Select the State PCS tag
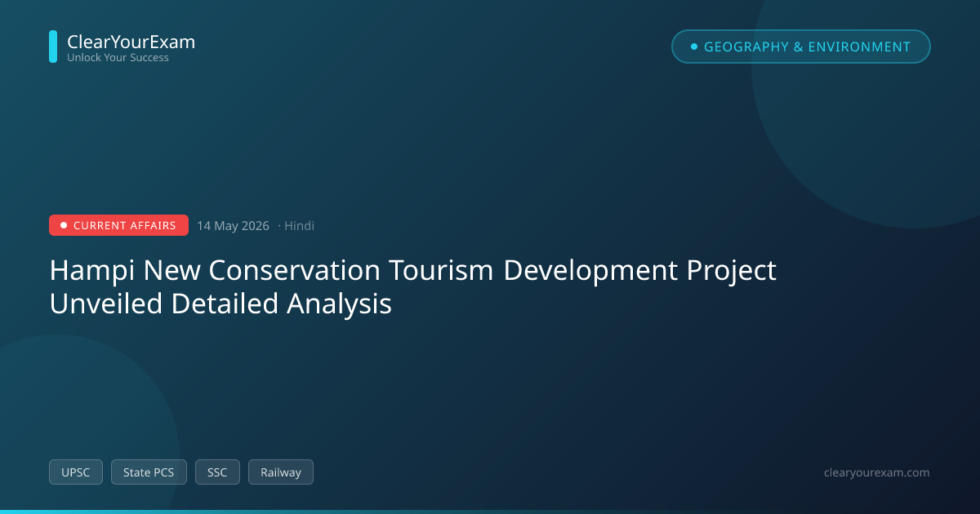 coord(149,472)
